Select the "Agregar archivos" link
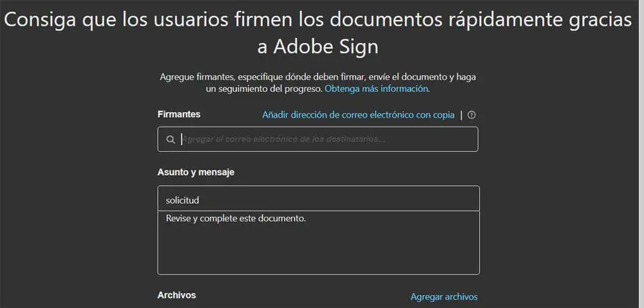 point(444,296)
